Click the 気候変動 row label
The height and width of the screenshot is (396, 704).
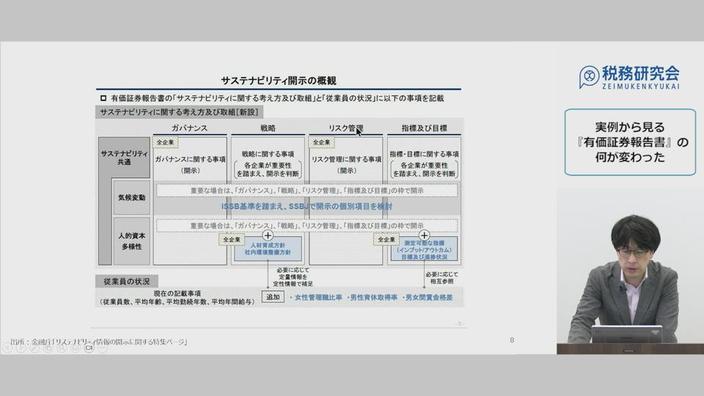click(x=132, y=198)
